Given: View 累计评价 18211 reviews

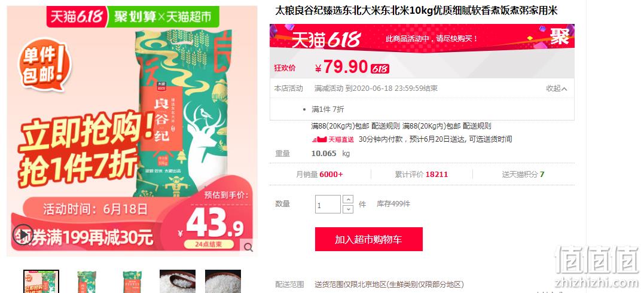Looking at the screenshot, I should (422, 174).
